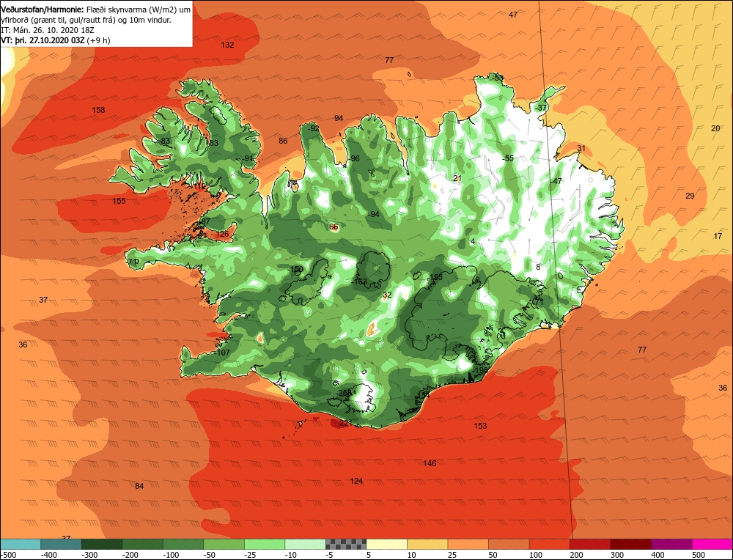Viewport: 733px width, 560px height.
Task: Click the map value 29
Action: (x=690, y=196)
